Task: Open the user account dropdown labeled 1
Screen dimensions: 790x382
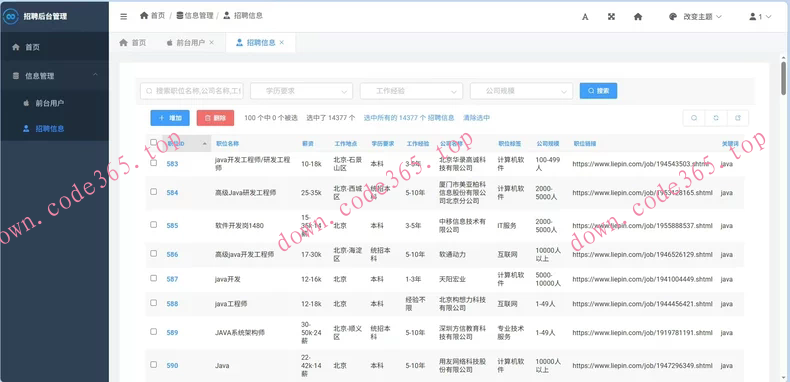Action: pos(761,17)
